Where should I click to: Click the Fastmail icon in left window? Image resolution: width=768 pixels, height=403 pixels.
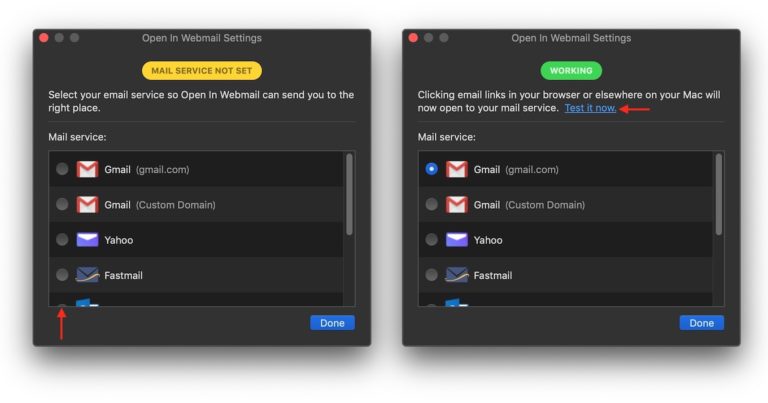click(87, 275)
